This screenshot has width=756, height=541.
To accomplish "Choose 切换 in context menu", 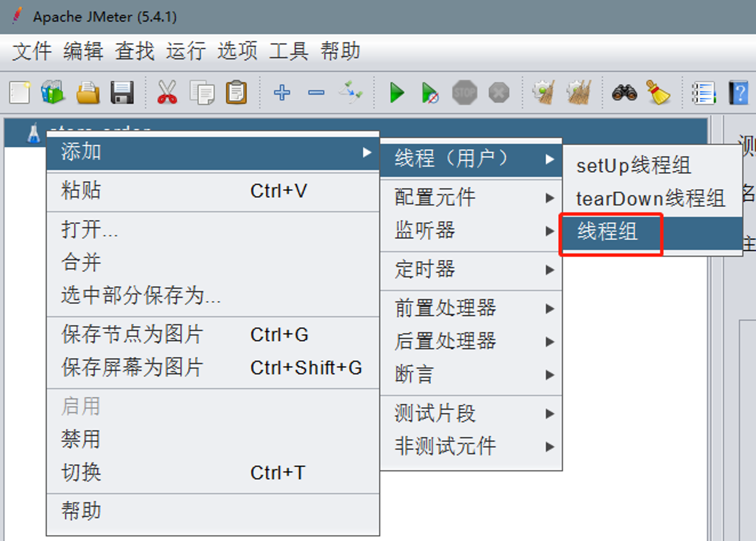I will (213, 473).
